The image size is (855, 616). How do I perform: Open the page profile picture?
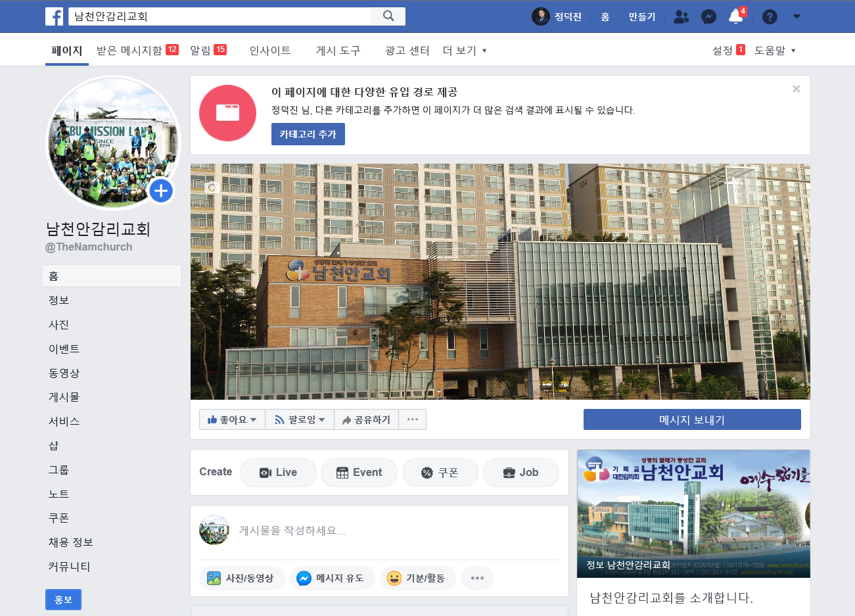[112, 142]
